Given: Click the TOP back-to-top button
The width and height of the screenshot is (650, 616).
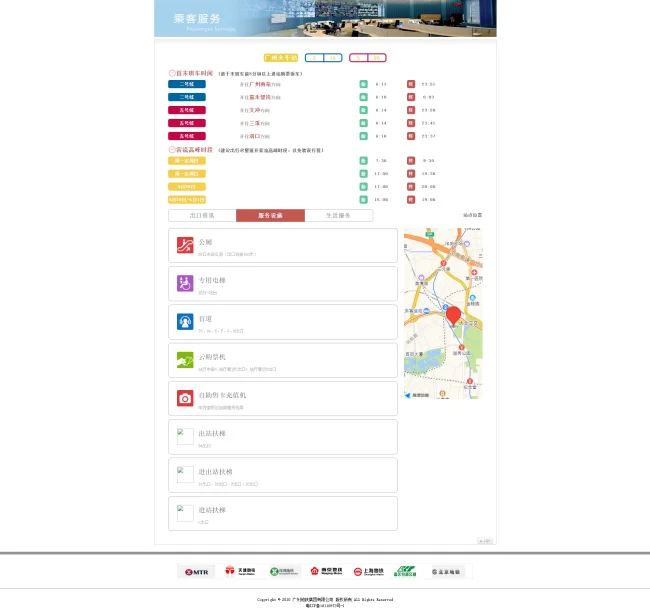Looking at the screenshot, I should click(x=485, y=541).
